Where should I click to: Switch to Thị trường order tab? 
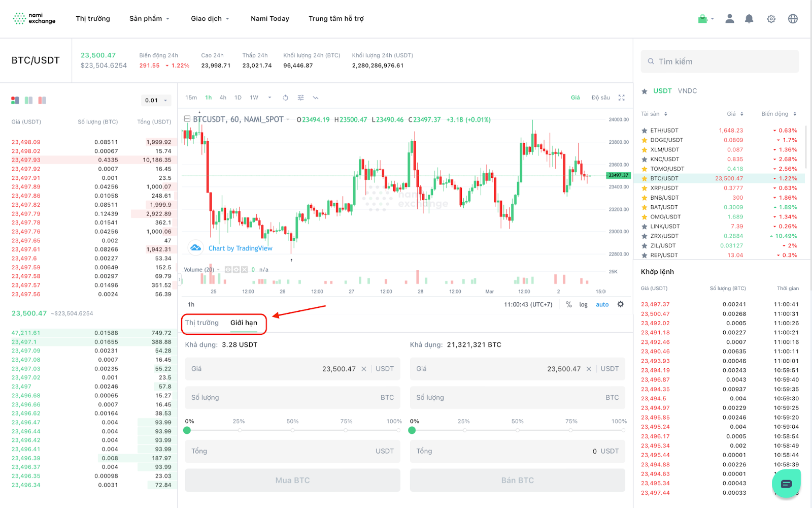[202, 323]
